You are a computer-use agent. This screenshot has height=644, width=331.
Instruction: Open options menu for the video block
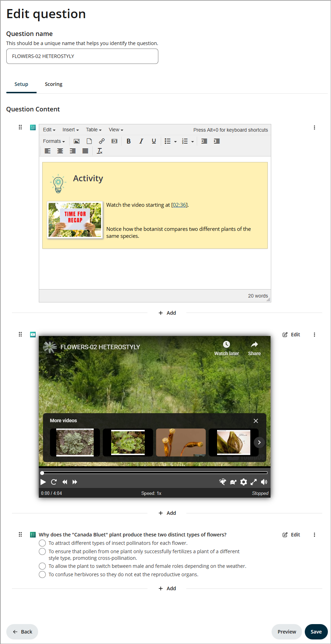(314, 335)
